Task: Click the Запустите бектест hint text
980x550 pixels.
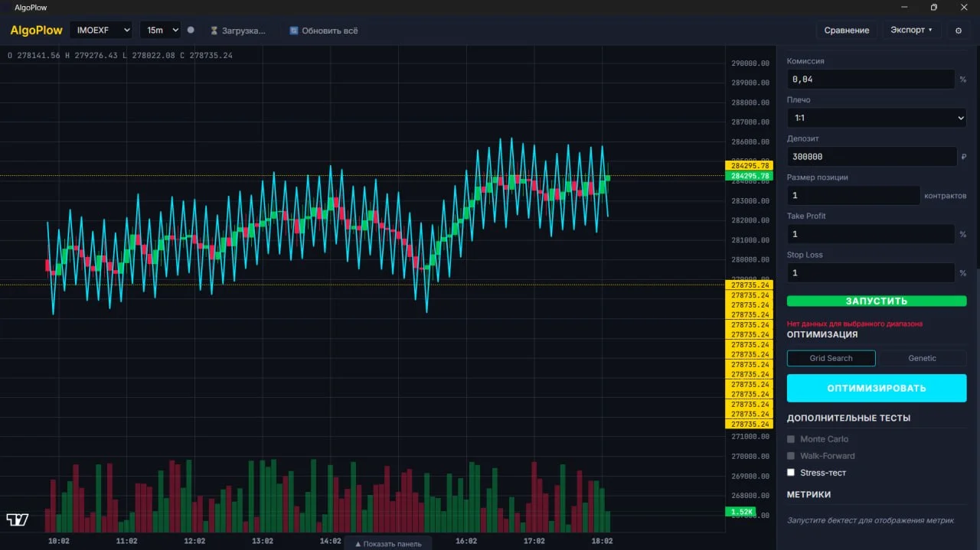Action: 871,521
